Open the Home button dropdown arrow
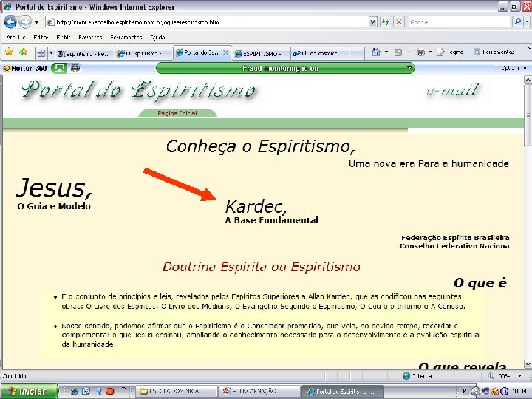The width and height of the screenshot is (532, 399). tap(386, 52)
